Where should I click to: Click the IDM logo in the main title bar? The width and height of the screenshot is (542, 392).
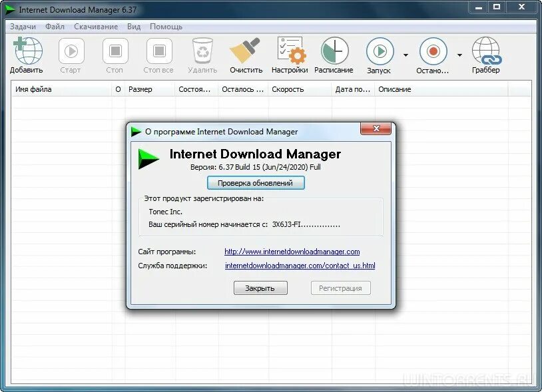[x=10, y=10]
